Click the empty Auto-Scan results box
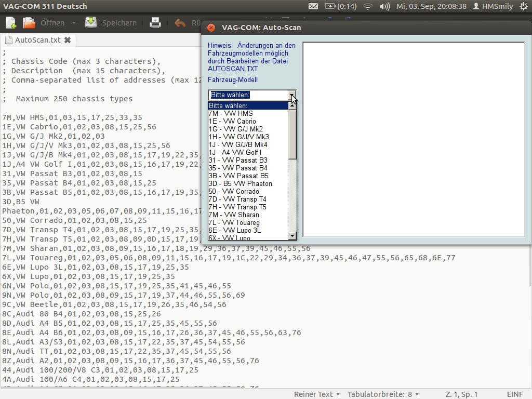Screen dimensions: 532x399 pos(414,139)
